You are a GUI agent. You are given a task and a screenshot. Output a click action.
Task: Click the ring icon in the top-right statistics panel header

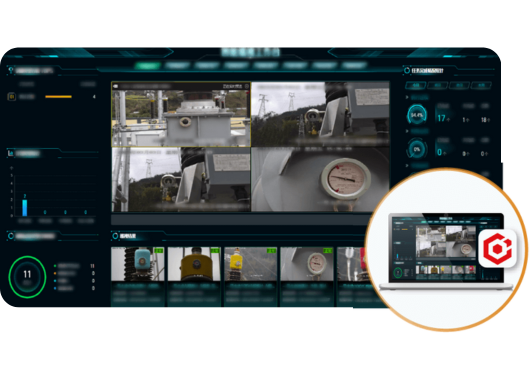coord(407,70)
